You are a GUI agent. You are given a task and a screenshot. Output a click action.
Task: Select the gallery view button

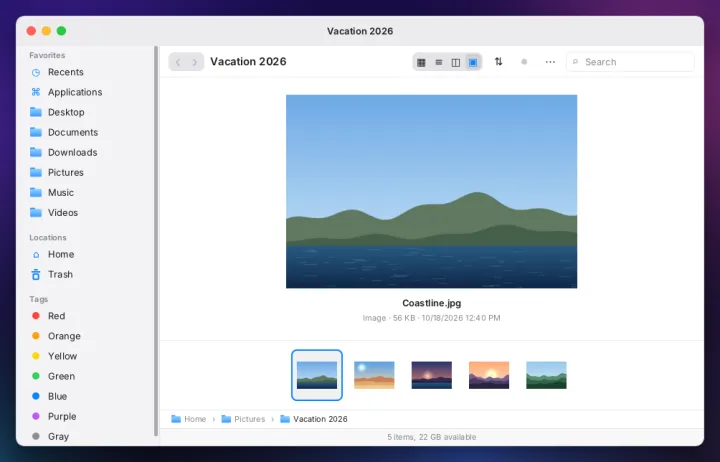point(473,62)
